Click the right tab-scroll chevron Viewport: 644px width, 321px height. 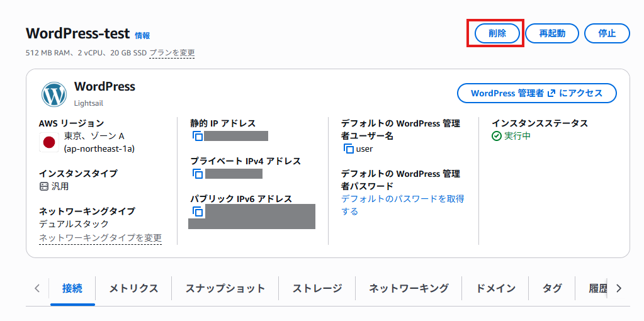click(619, 288)
